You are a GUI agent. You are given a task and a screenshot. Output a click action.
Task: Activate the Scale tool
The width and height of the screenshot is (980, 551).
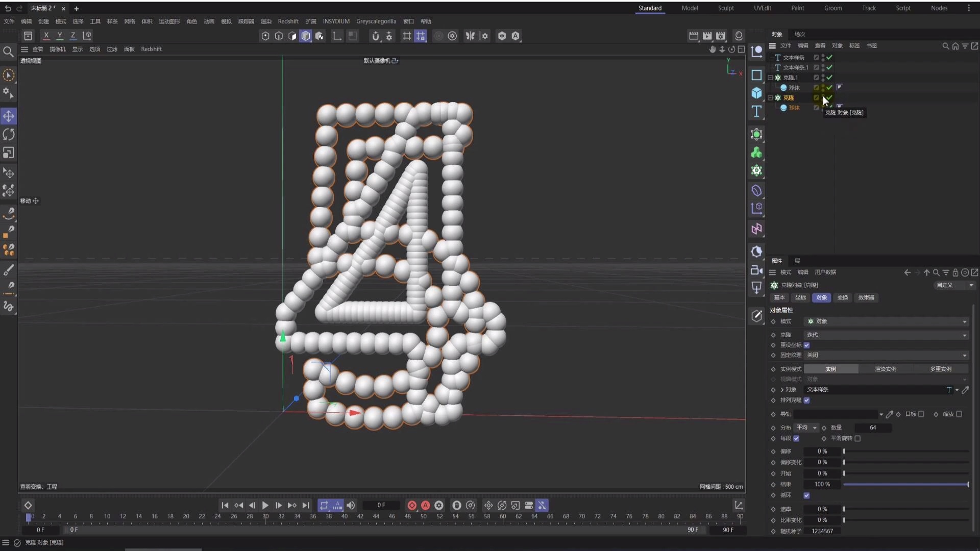tap(9, 153)
